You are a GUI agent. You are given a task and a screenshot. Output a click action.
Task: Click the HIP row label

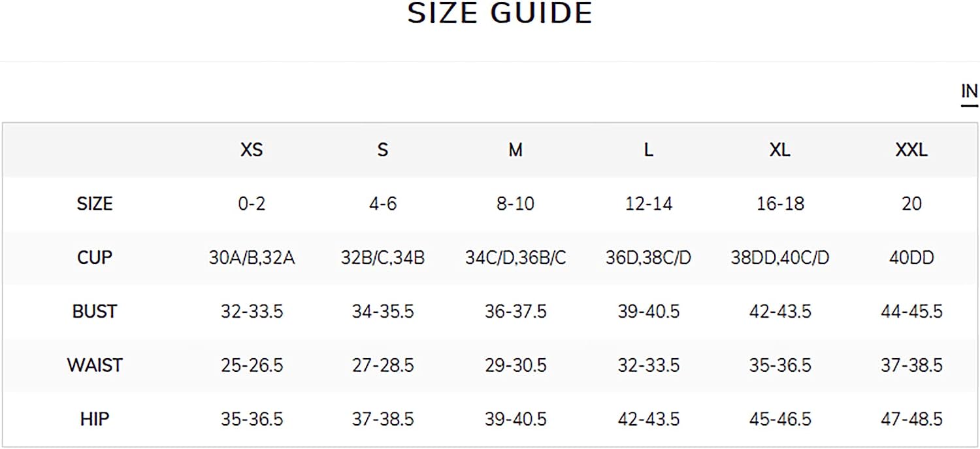click(x=95, y=418)
